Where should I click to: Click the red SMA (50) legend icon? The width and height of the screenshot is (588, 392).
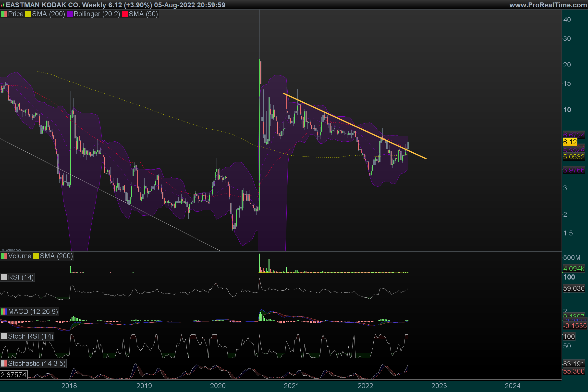[x=125, y=14]
